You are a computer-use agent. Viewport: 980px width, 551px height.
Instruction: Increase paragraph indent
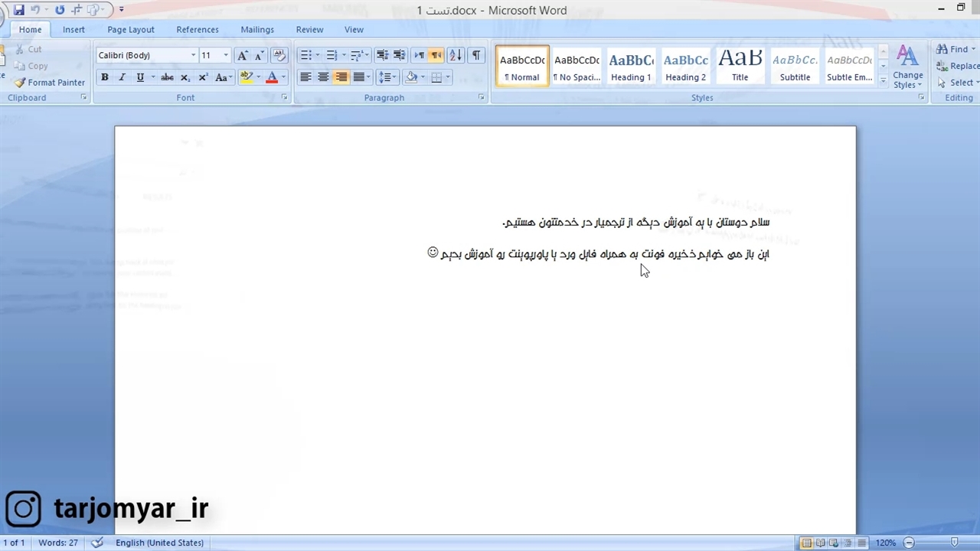(x=399, y=55)
